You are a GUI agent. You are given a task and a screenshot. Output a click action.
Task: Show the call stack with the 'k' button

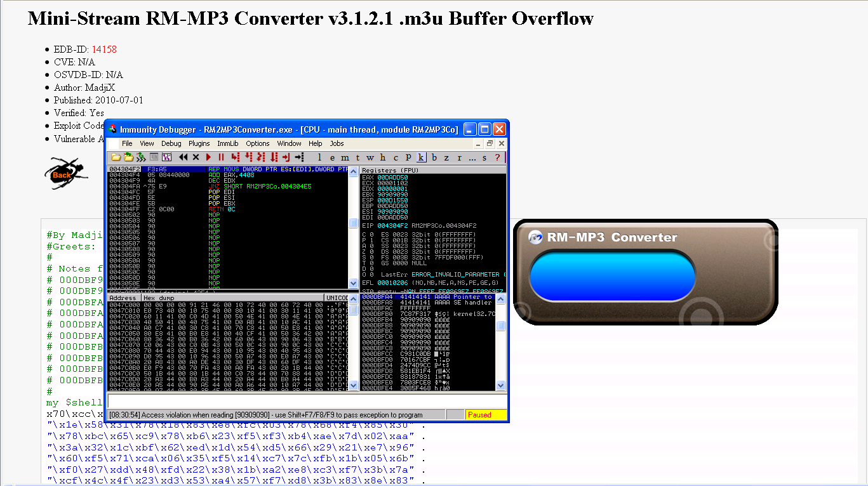click(x=421, y=157)
